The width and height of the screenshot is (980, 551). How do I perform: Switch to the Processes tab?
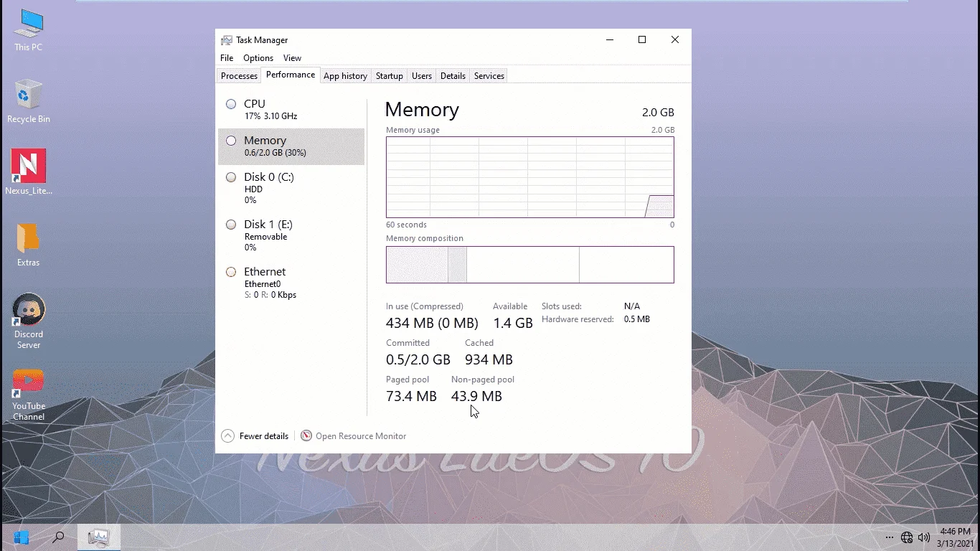(x=239, y=76)
